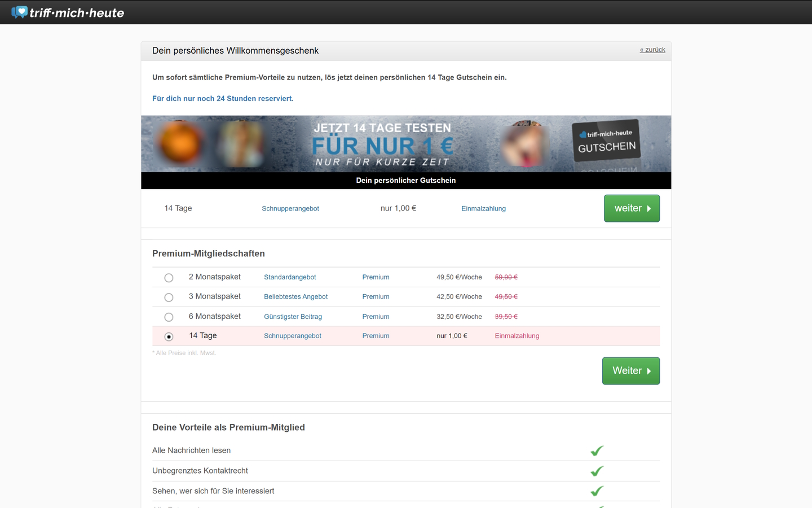This screenshot has width=812, height=508.
Task: Click the '14 Tage testen' banner text
Action: (382, 128)
